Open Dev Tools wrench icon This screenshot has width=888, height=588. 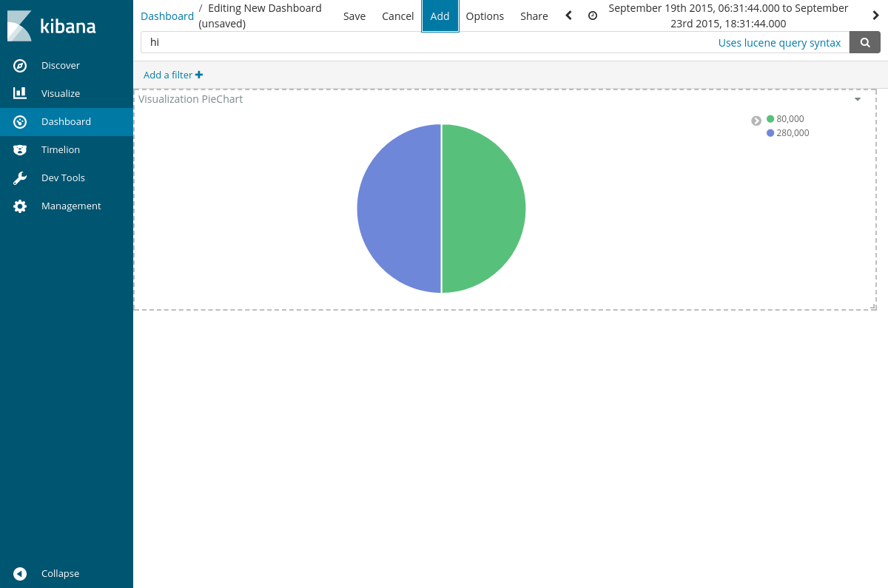(20, 178)
